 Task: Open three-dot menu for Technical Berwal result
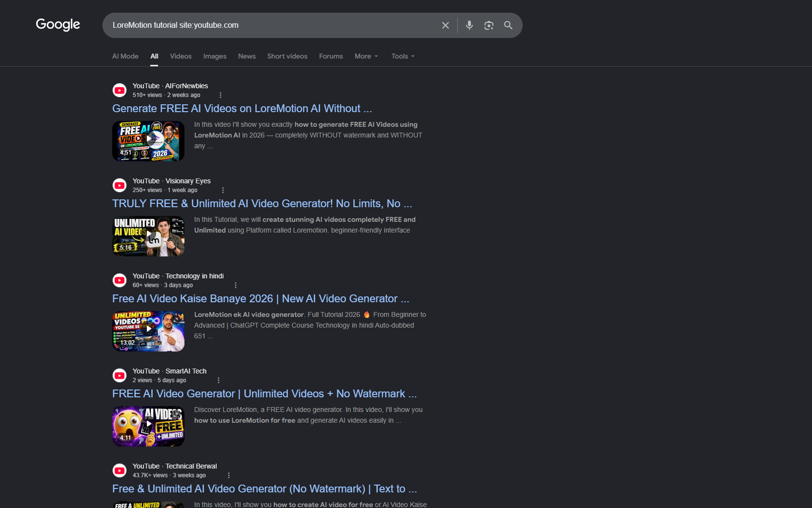point(229,475)
